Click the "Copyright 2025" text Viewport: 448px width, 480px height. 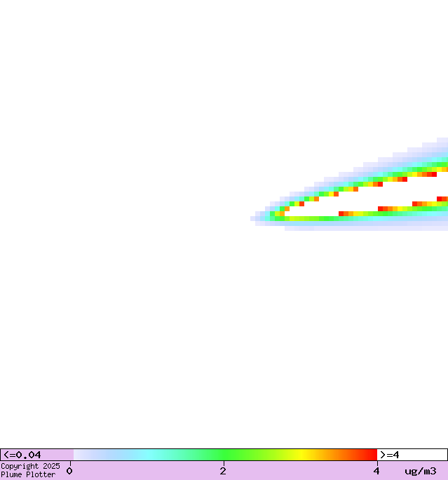tap(30, 466)
